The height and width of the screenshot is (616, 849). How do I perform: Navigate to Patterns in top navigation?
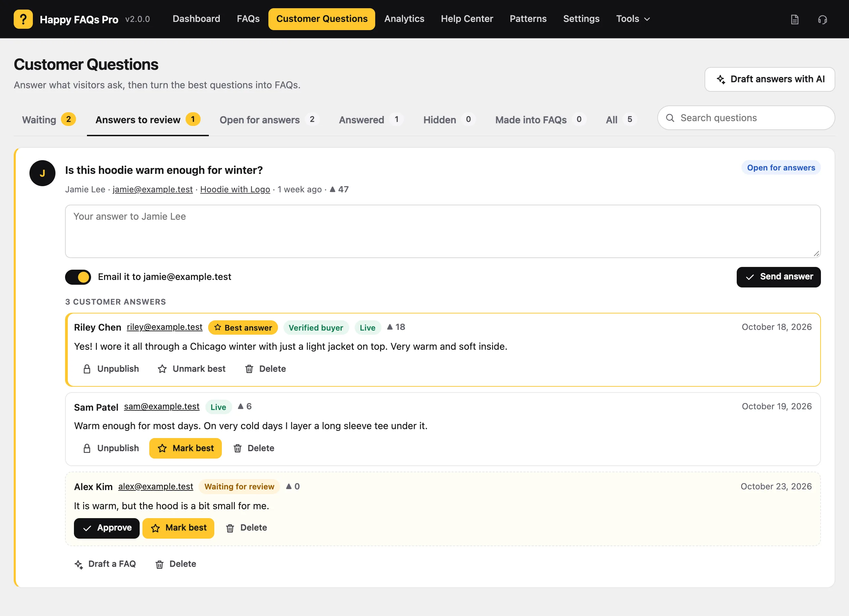528,19
